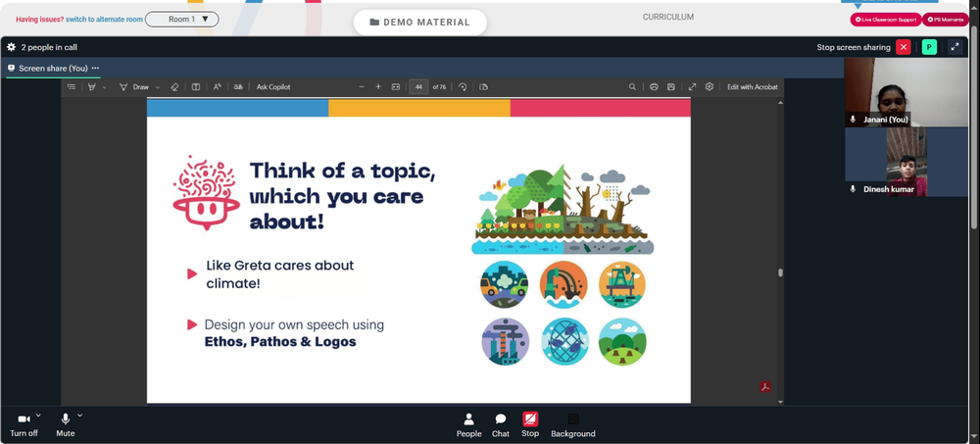Switch to the Curriculum tab
980x444 pixels.
[x=668, y=17]
